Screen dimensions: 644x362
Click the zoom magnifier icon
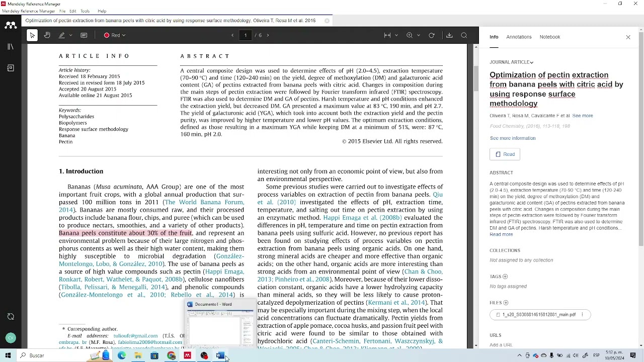[x=410, y=35]
